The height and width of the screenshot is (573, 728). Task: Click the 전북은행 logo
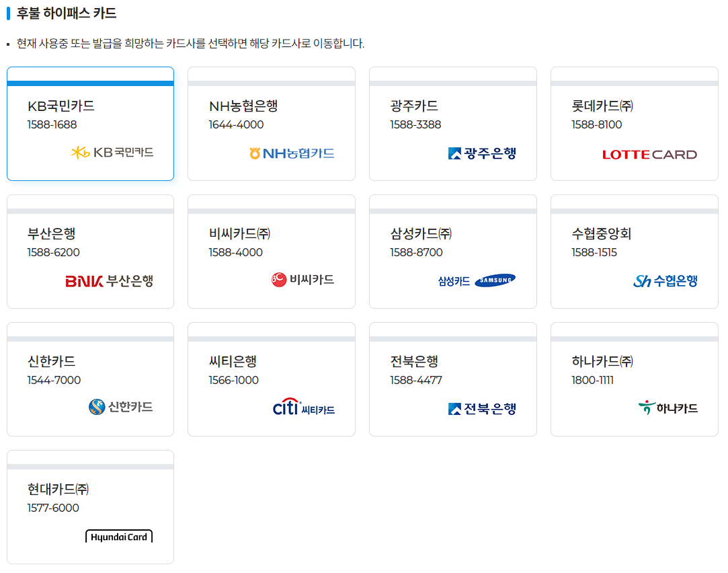coord(482,409)
